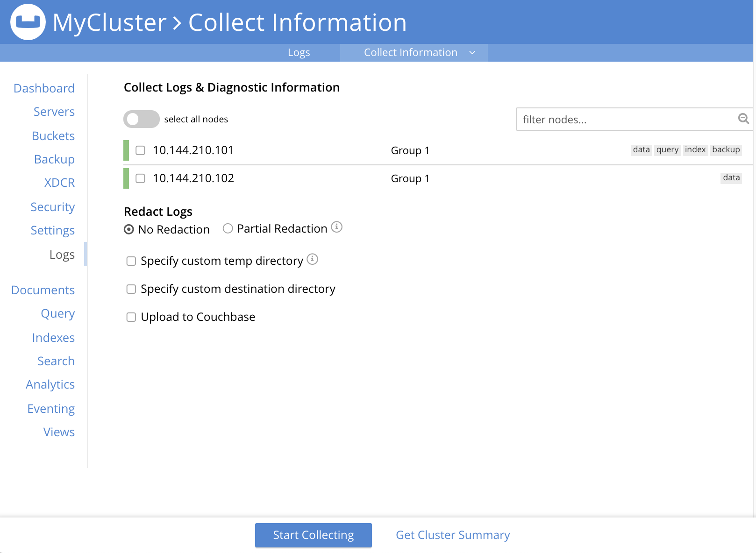Navigate to XDCR page
Viewport: 756px width, 553px height.
59,183
